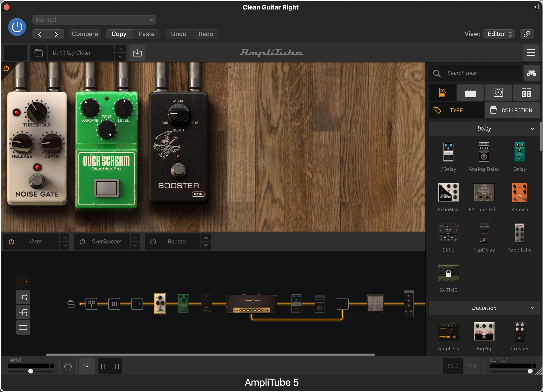The image size is (543, 392).
Task: Select the rack effects gear category
Action: pyautogui.click(x=526, y=93)
